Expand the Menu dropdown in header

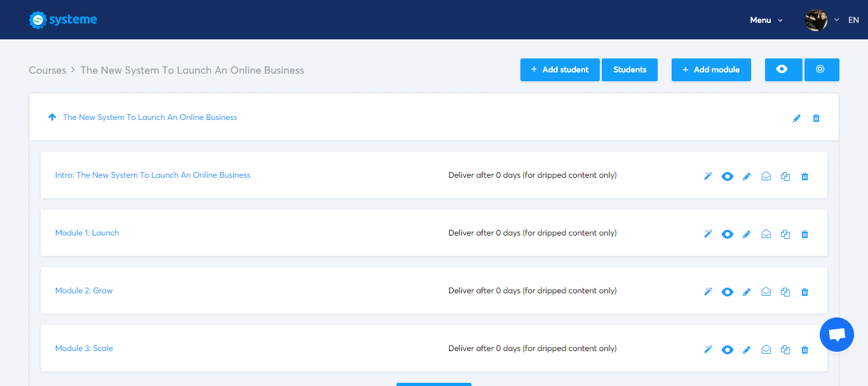[766, 20]
